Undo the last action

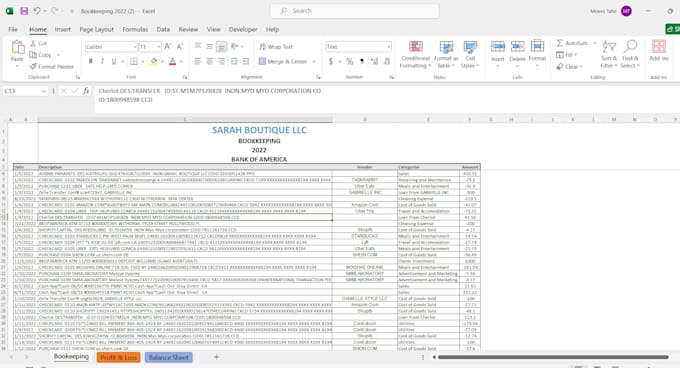(x=37, y=11)
